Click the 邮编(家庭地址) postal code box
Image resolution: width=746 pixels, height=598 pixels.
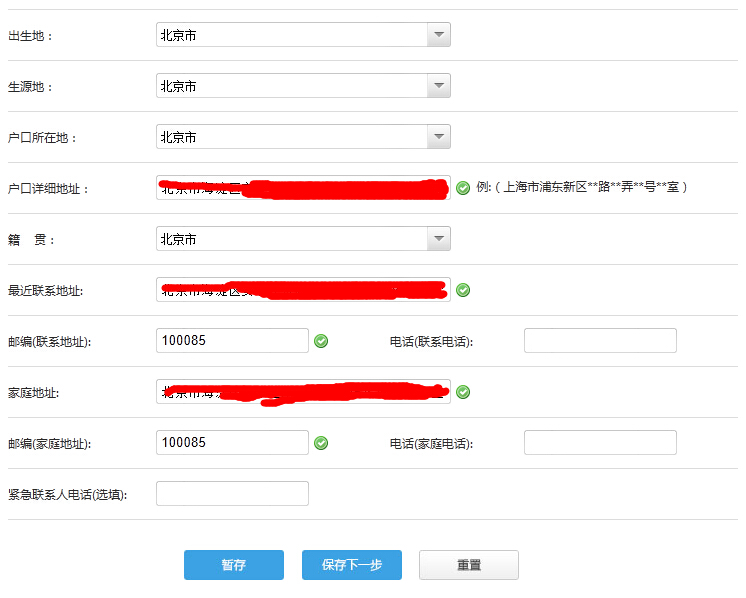(x=232, y=443)
